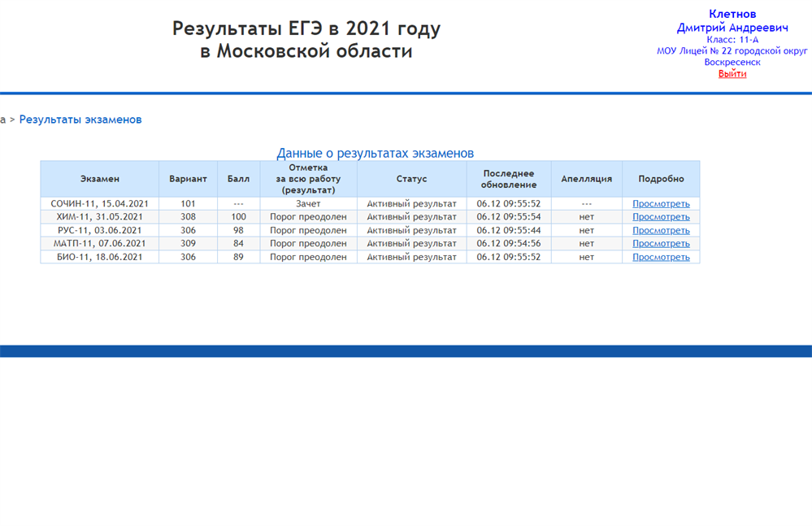The height and width of the screenshot is (526, 812).
Task: Log out via the Выйти link
Action: [732, 73]
